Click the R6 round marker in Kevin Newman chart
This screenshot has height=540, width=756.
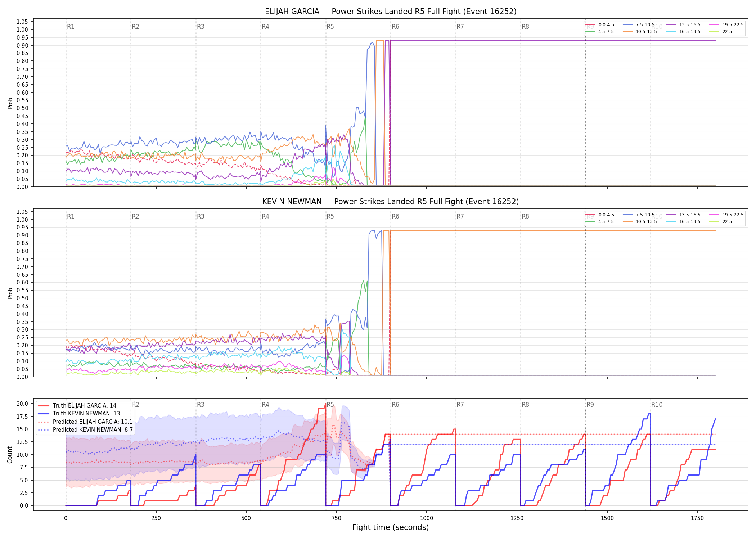click(x=395, y=216)
